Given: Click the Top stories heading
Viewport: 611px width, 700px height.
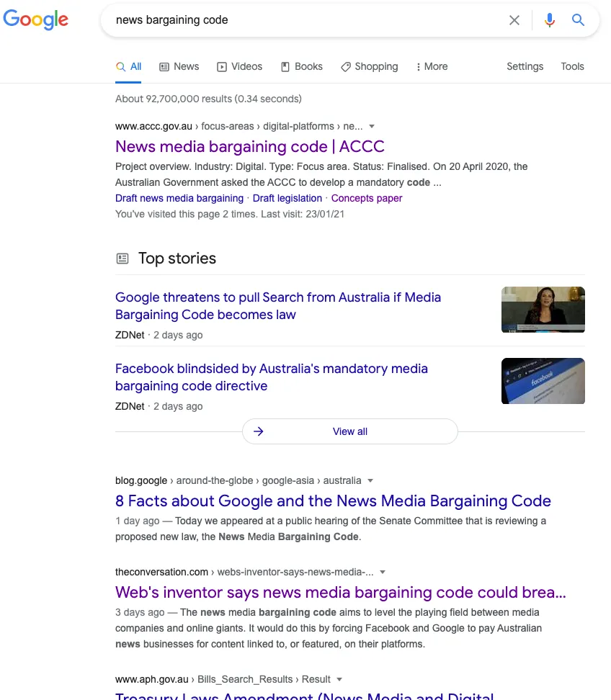Looking at the screenshot, I should pyautogui.click(x=177, y=259).
